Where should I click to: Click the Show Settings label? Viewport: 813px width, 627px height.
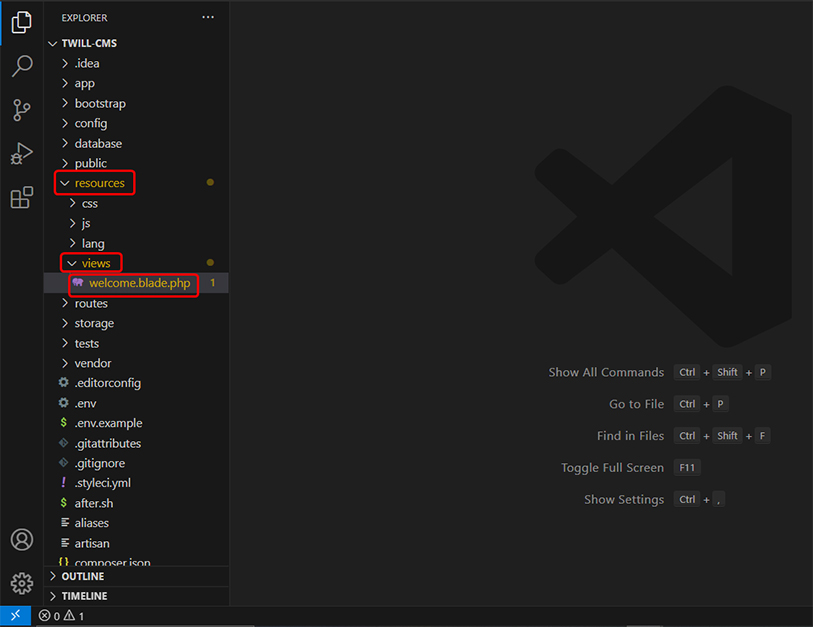pos(624,499)
